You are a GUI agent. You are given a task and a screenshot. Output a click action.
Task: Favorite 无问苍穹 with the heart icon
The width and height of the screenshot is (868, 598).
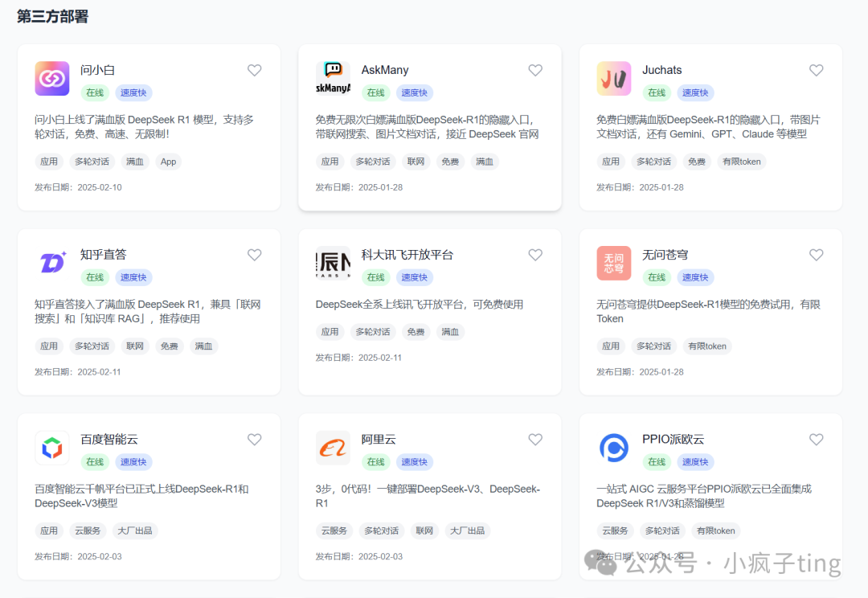click(816, 255)
